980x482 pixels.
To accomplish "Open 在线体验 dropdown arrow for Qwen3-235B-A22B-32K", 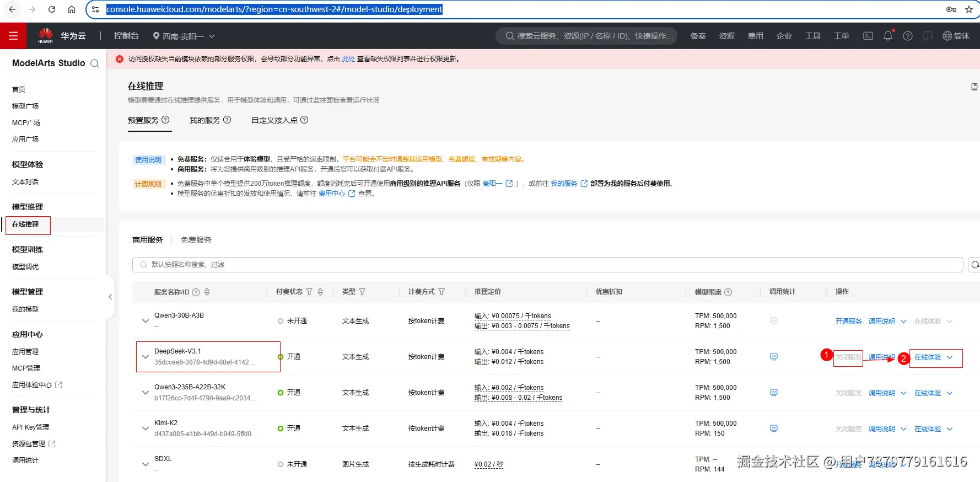I will 950,393.
